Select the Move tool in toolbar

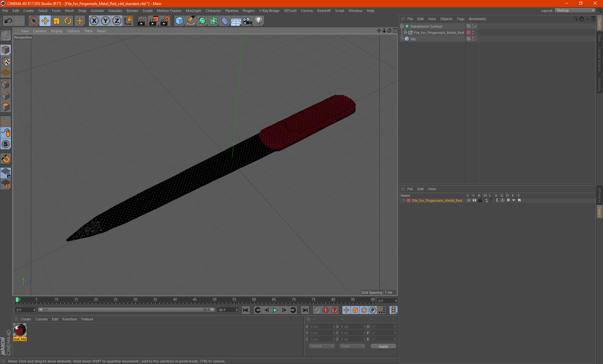pyautogui.click(x=45, y=21)
